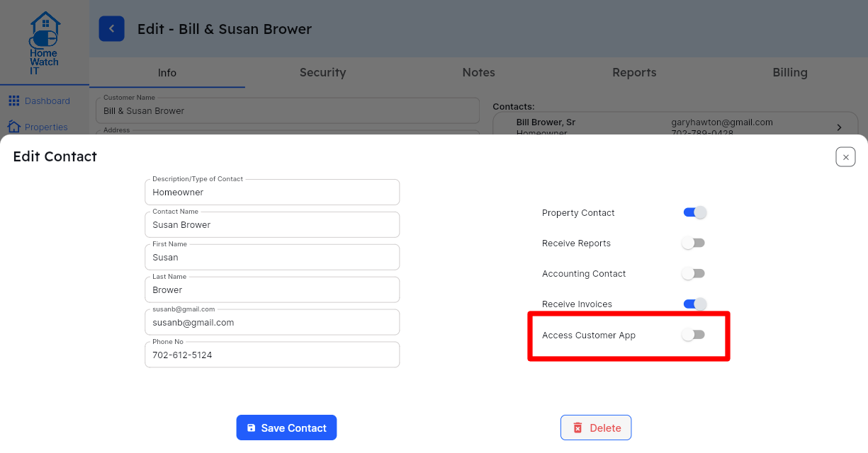868x453 pixels.
Task: Click the Properties house icon in sidebar
Action: [13, 127]
